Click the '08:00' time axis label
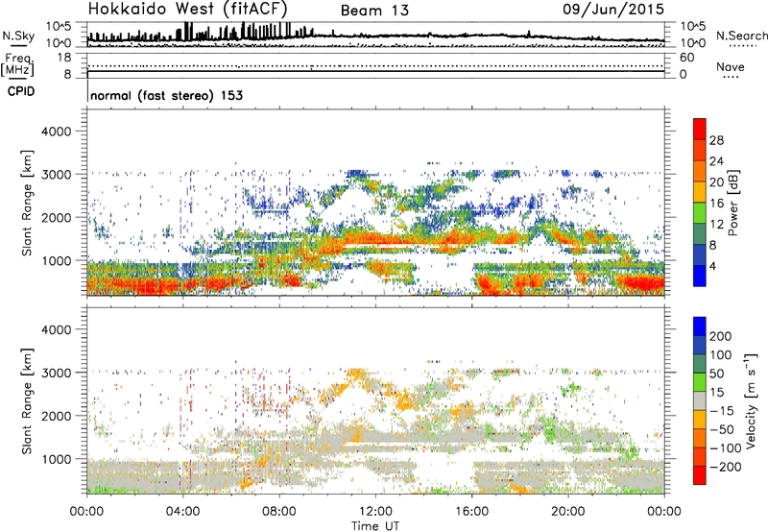768x532 pixels. tap(279, 512)
